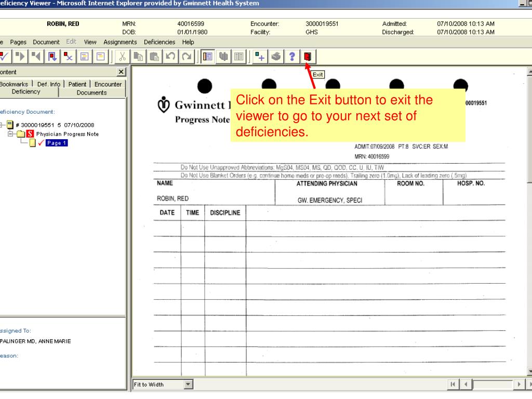This screenshot has height=399, width=532.
Task: Click the add-with-plus toolbar icon
Action: (260, 56)
